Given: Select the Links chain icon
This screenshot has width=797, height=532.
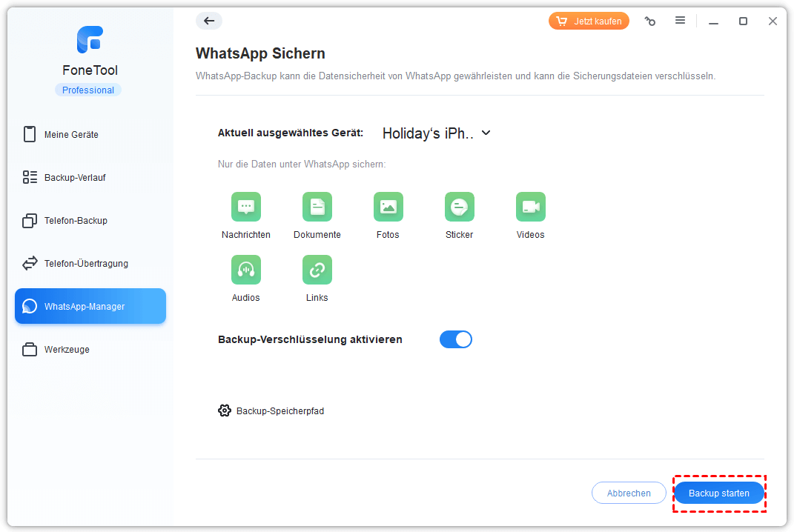Looking at the screenshot, I should click(x=317, y=270).
